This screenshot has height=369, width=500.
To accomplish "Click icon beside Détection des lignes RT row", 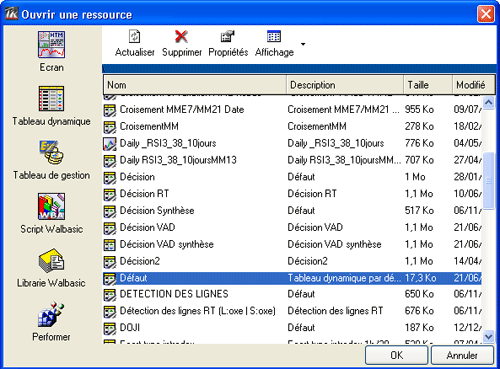I will coord(110,311).
